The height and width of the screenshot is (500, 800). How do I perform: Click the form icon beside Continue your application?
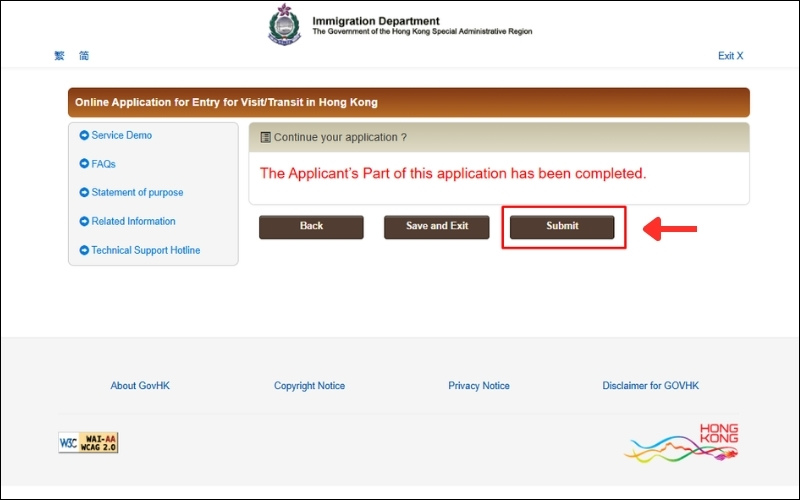pos(265,137)
